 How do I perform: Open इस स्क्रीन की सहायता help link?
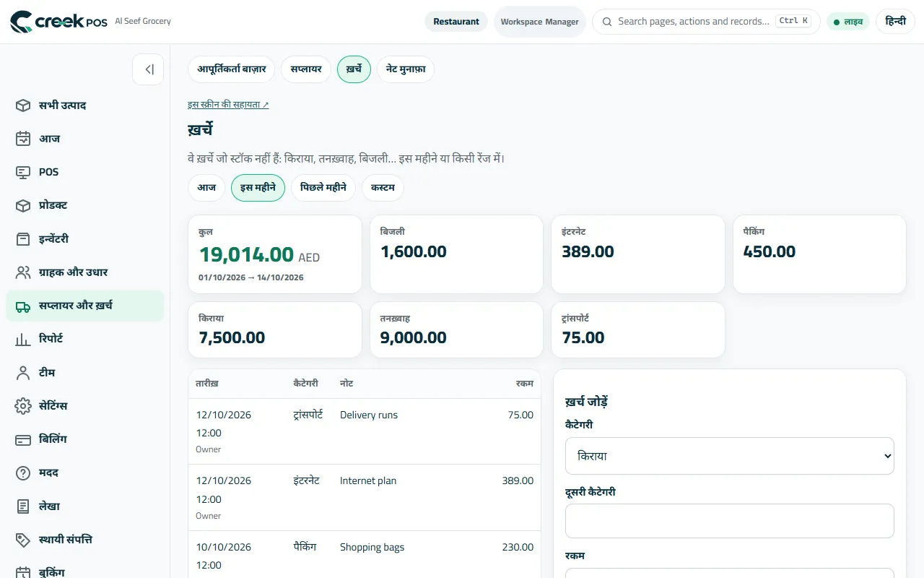pos(228,105)
